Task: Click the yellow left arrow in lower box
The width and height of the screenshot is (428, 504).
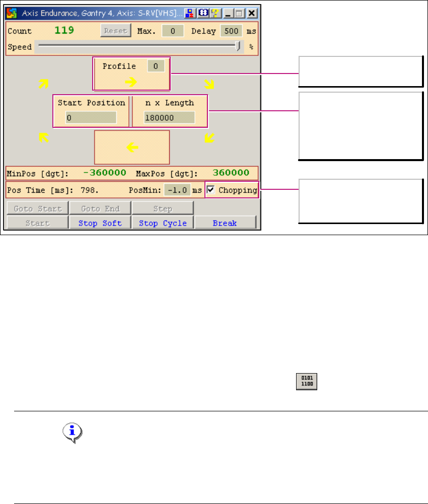Action: pyautogui.click(x=132, y=148)
